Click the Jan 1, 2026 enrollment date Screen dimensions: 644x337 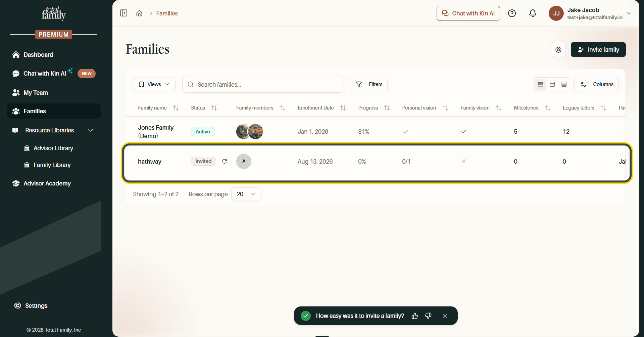[x=313, y=132]
